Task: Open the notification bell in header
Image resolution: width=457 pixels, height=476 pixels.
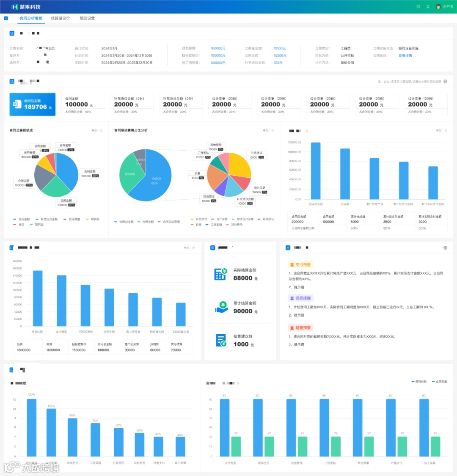Action: click(428, 7)
